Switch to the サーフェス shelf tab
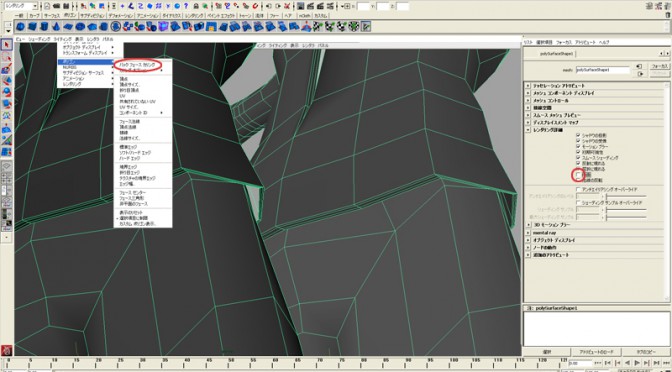Viewport: 672px width, 372px height. tap(52, 15)
